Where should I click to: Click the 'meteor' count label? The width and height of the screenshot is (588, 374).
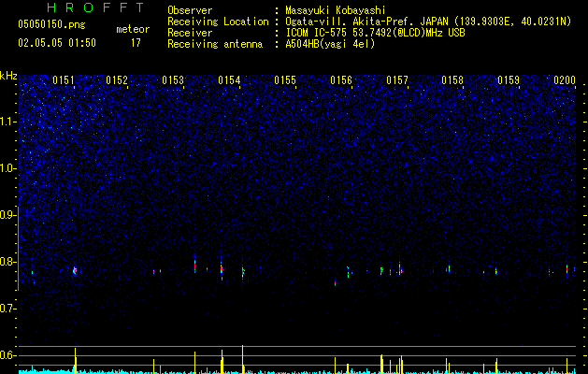pyautogui.click(x=133, y=29)
